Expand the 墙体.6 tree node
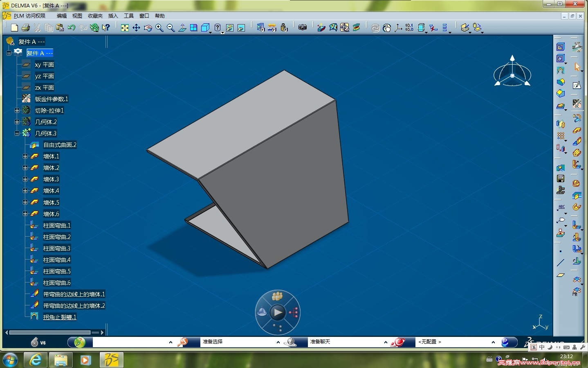This screenshot has width=588, height=368. 25,214
